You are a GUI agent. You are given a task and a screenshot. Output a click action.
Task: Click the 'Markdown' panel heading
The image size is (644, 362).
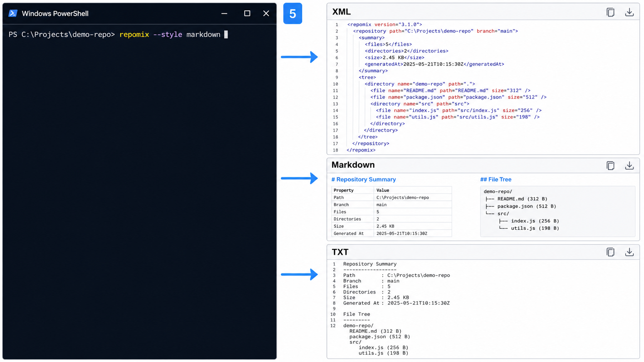pyautogui.click(x=353, y=165)
